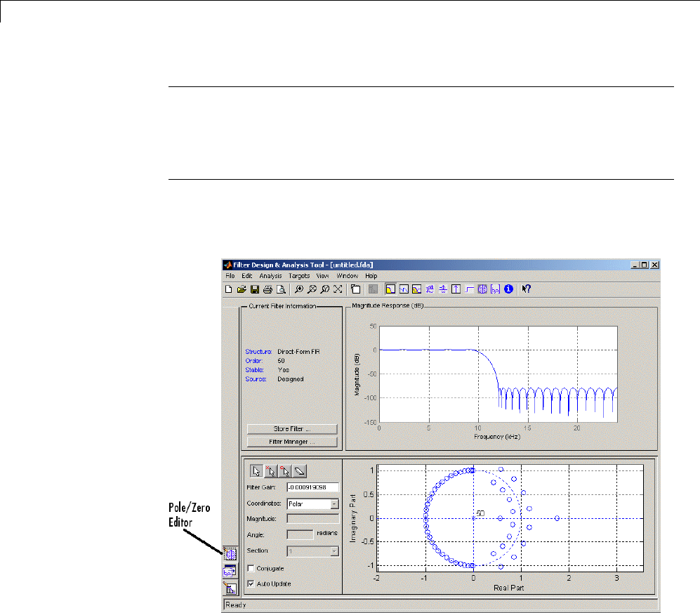Click the New Session toolbar icon
Screen dimensions: 700x613
point(229,289)
